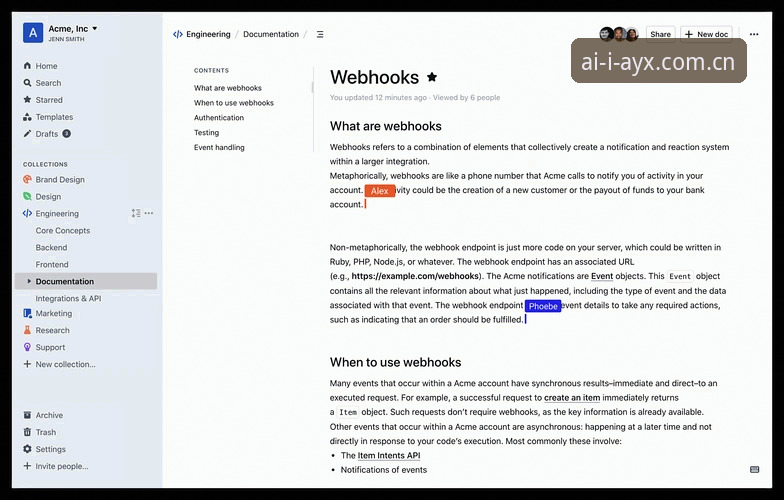784x500 pixels.
Task: Click the Home house icon
Action: click(27, 66)
